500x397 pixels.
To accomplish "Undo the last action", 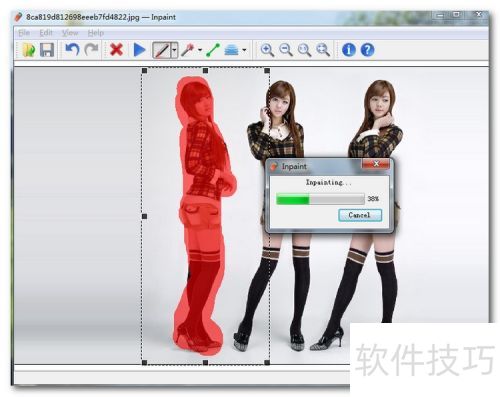I will (x=72, y=50).
